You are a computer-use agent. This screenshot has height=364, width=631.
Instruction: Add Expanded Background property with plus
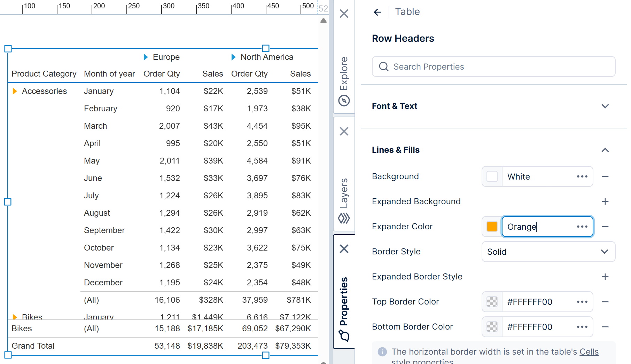click(x=605, y=201)
